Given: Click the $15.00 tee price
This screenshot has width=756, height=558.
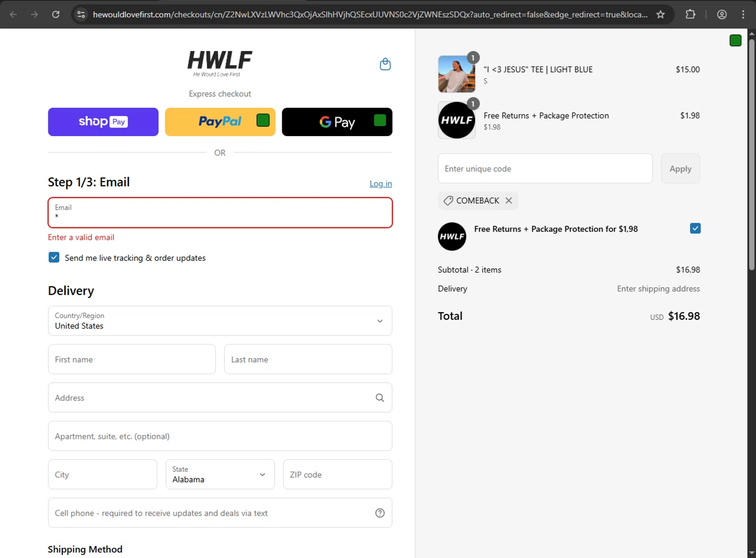Looking at the screenshot, I should coord(688,70).
